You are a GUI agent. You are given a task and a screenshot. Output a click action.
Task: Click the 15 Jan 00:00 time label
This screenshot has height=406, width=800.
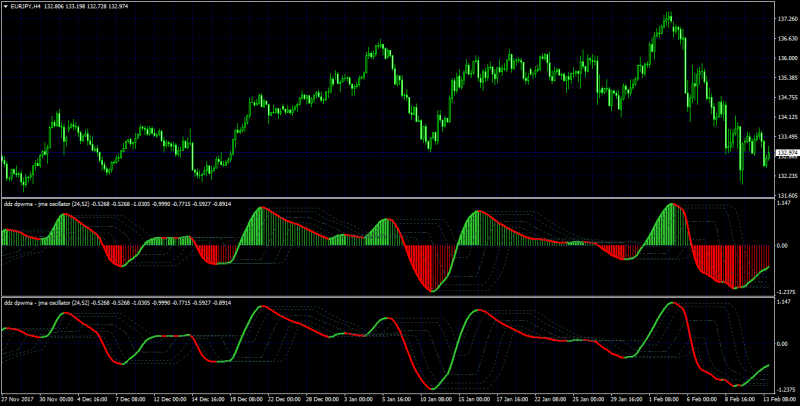(x=474, y=400)
